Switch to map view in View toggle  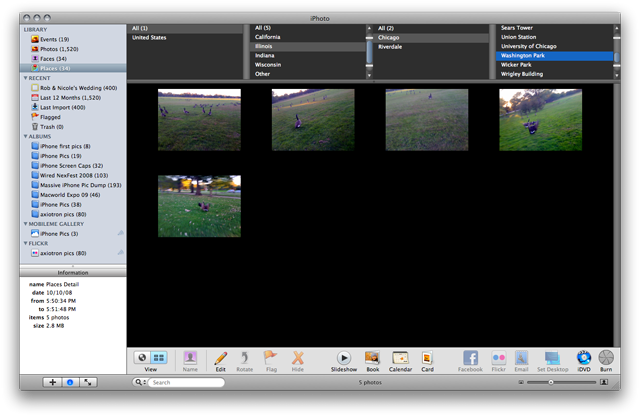(x=142, y=357)
